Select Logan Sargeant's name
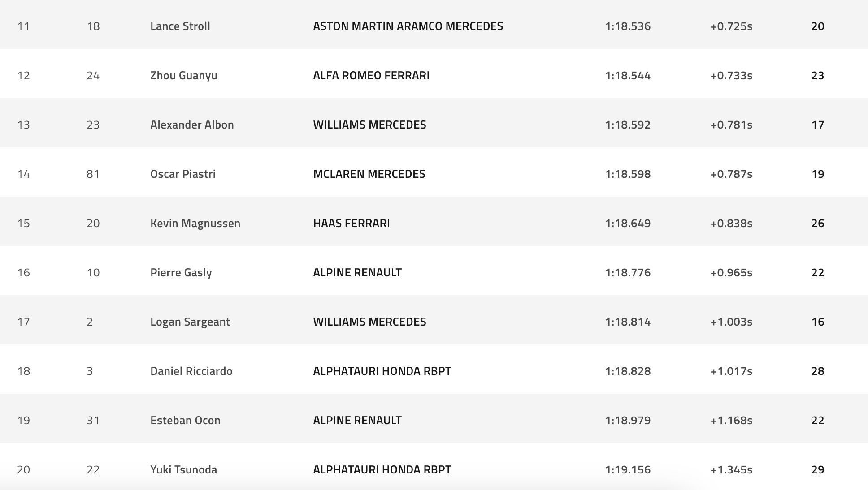This screenshot has height=490, width=868. tap(190, 322)
